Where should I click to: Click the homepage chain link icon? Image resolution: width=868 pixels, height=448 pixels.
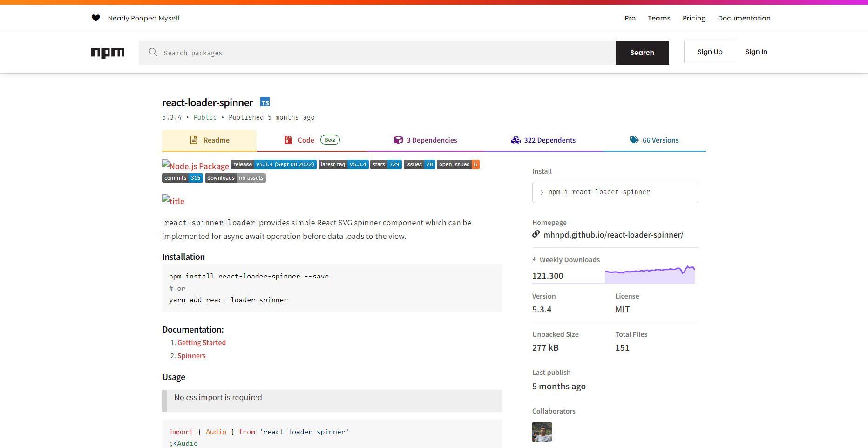536,234
